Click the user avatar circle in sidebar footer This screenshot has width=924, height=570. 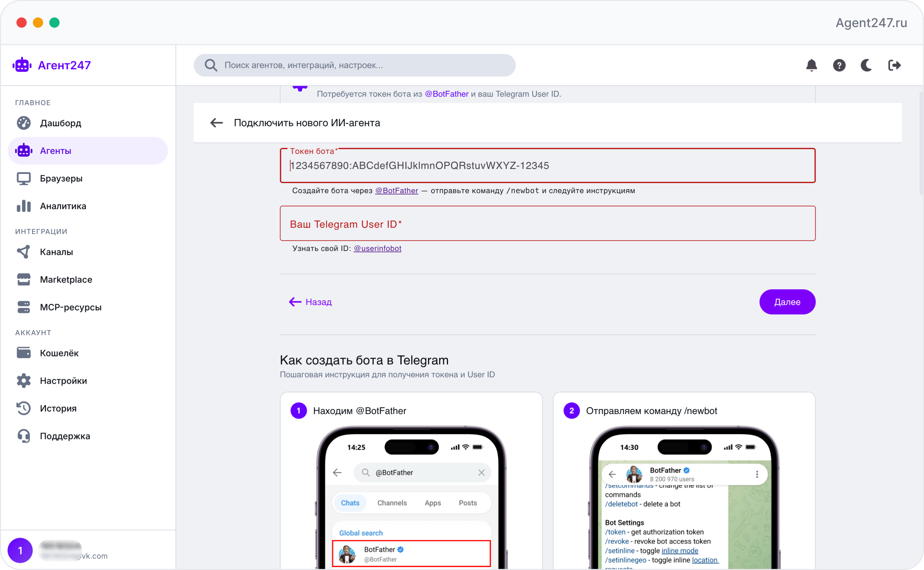pos(20,551)
